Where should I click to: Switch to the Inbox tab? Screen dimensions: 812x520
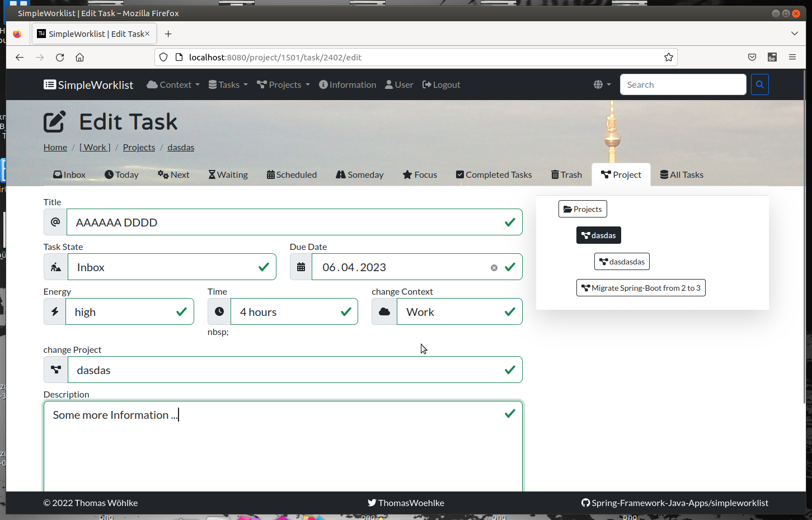click(x=69, y=175)
